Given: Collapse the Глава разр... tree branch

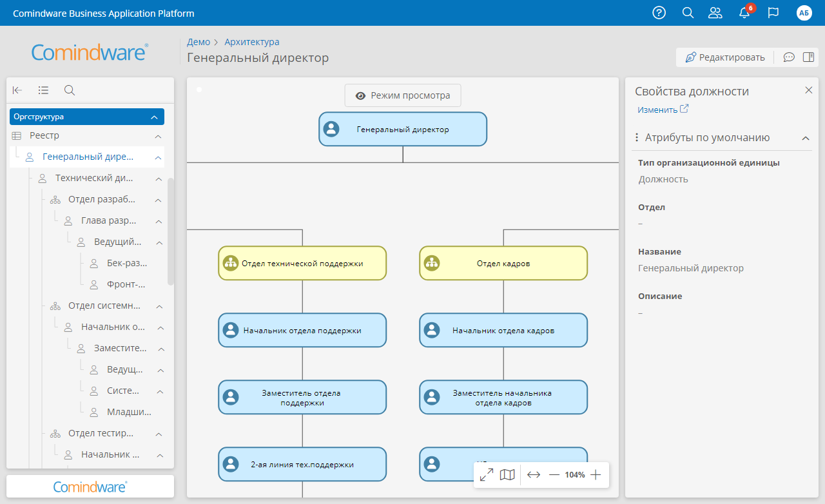Looking at the screenshot, I should pos(159,221).
